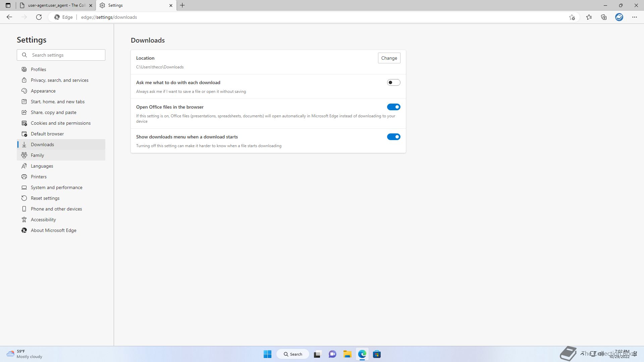Open Privacy, search, and services settings
The width and height of the screenshot is (644, 362).
click(x=59, y=80)
